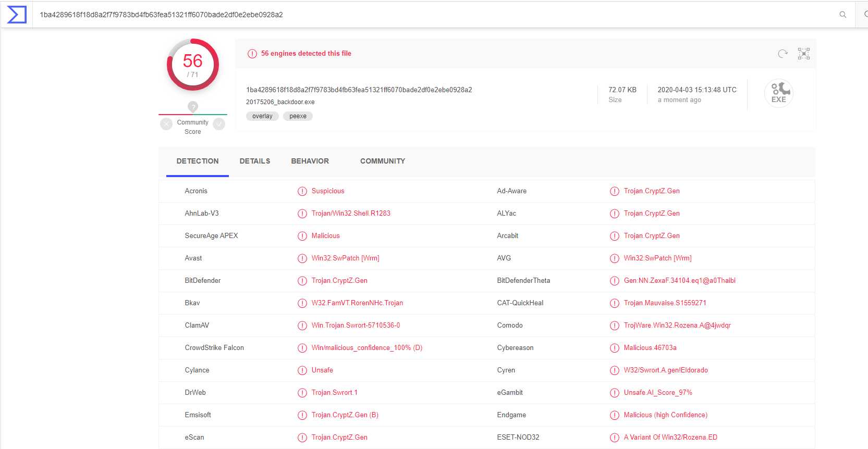Click the Arcabit engine name
The height and width of the screenshot is (449, 868).
pyautogui.click(x=508, y=235)
